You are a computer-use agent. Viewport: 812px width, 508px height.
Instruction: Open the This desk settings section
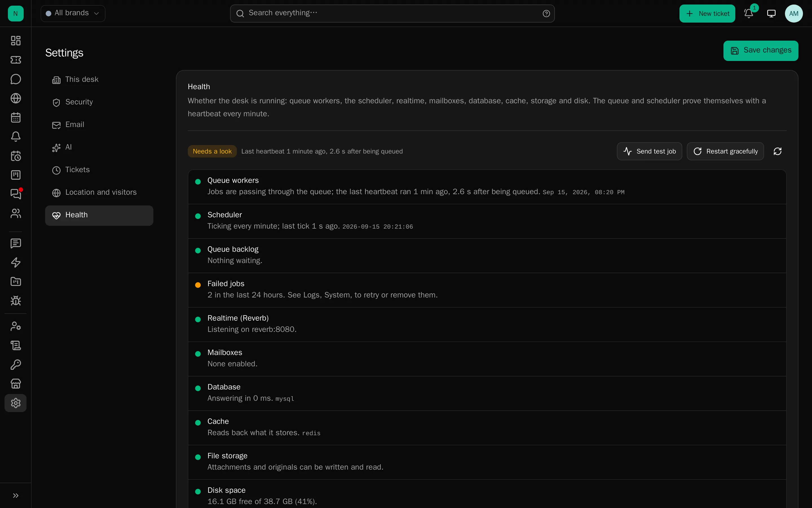(99, 80)
